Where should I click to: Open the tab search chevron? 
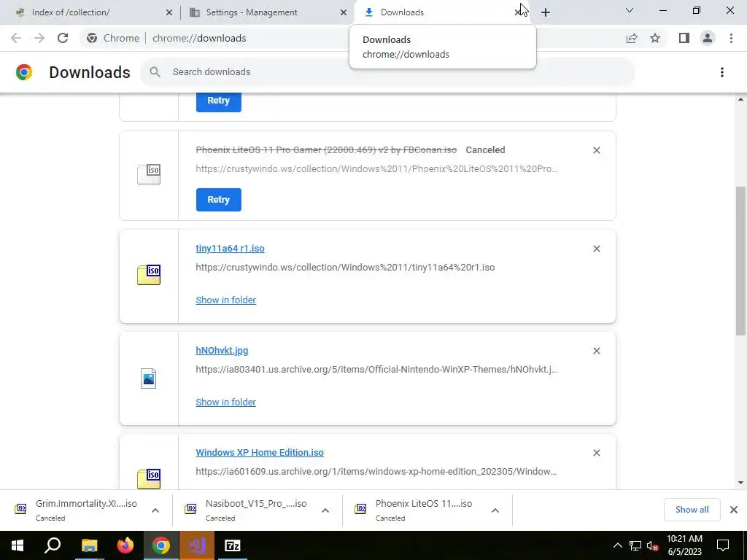coord(630,10)
